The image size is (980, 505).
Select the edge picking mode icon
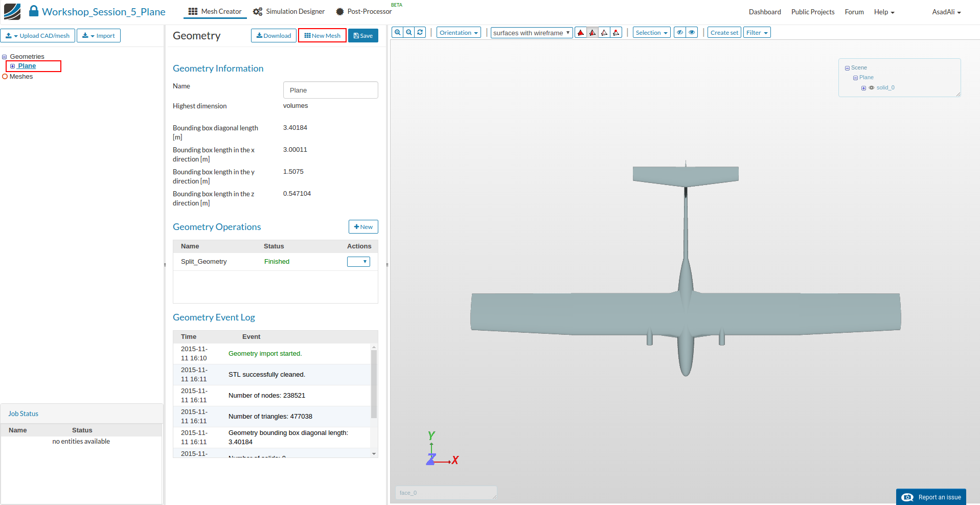(x=604, y=33)
